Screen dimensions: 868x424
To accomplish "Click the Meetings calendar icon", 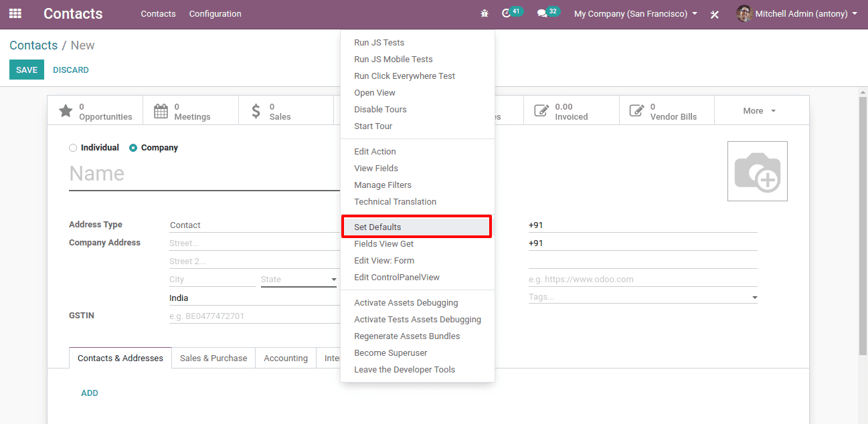I will click(x=161, y=111).
